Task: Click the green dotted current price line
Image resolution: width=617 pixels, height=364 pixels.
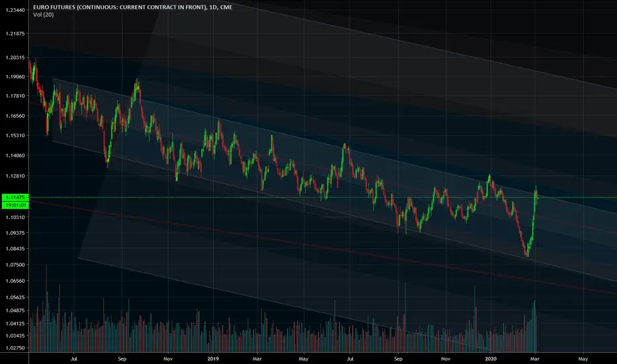Action: click(322, 197)
